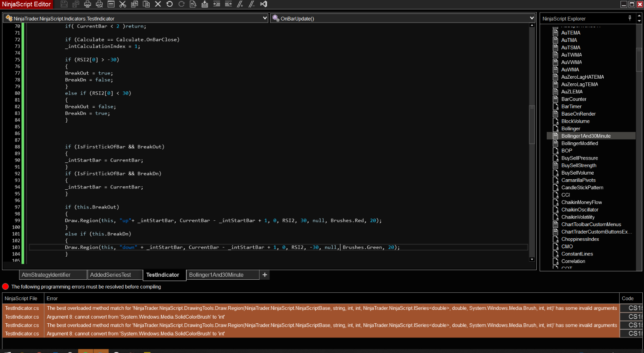
Task: Expand the TestIndicator class dropdown
Action: [265, 18]
